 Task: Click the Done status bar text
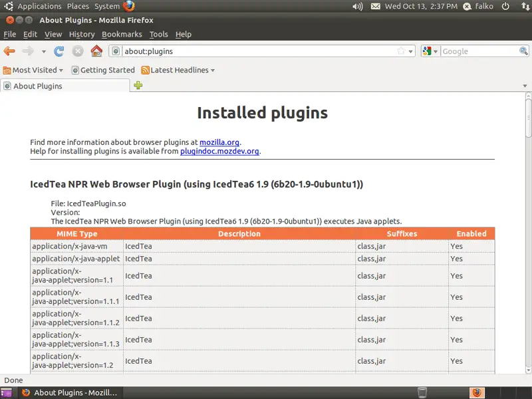point(13,380)
